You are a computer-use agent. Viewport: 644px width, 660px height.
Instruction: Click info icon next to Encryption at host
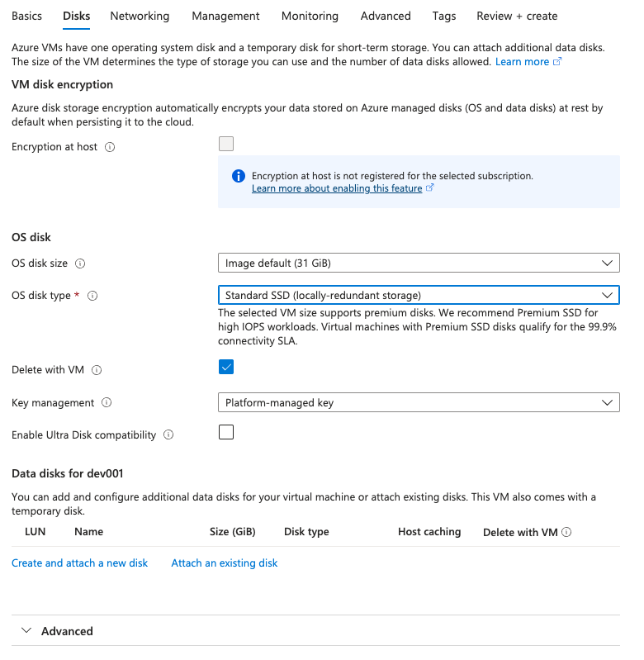pos(110,147)
